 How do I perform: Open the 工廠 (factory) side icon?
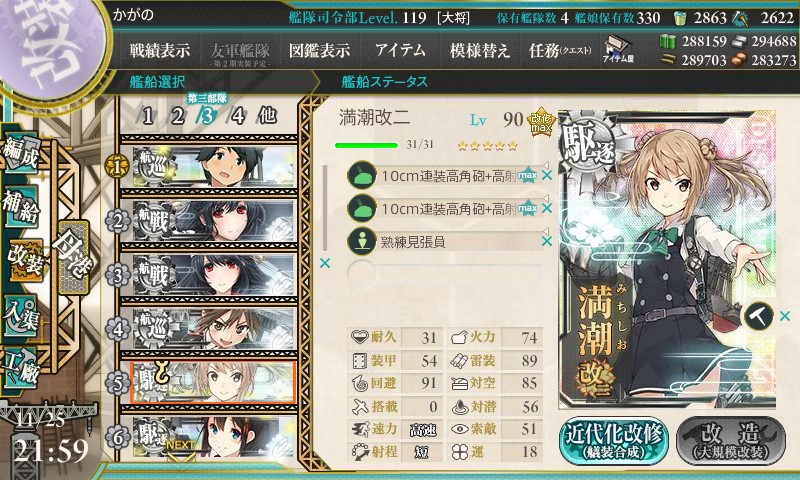pyautogui.click(x=21, y=367)
